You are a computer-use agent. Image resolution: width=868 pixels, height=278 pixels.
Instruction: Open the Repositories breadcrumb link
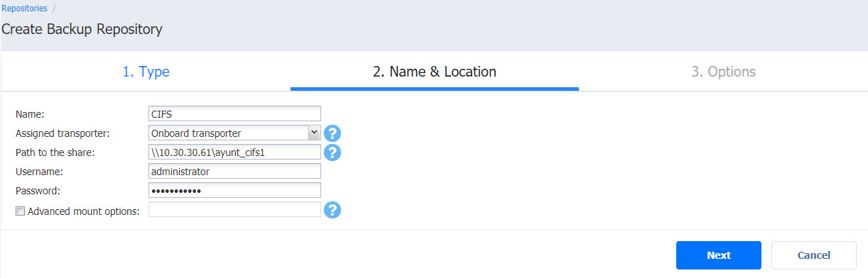pyautogui.click(x=25, y=9)
